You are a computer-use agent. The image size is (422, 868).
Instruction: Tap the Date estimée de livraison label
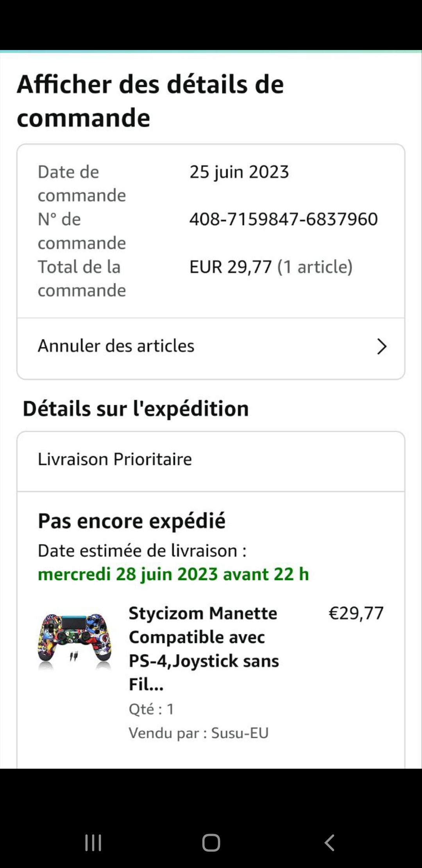point(142,551)
